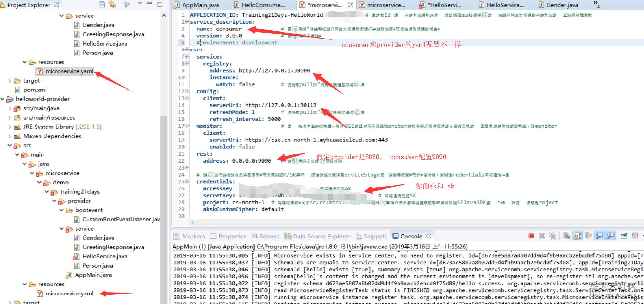Click the refresh_interval: 5000 line
This screenshot has width=644, height=304.
click(245, 119)
